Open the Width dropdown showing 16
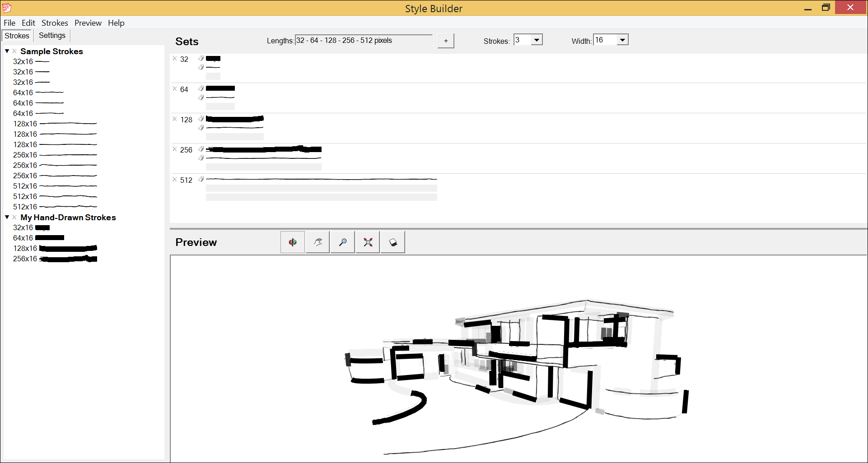The height and width of the screenshot is (463, 868). tap(622, 40)
